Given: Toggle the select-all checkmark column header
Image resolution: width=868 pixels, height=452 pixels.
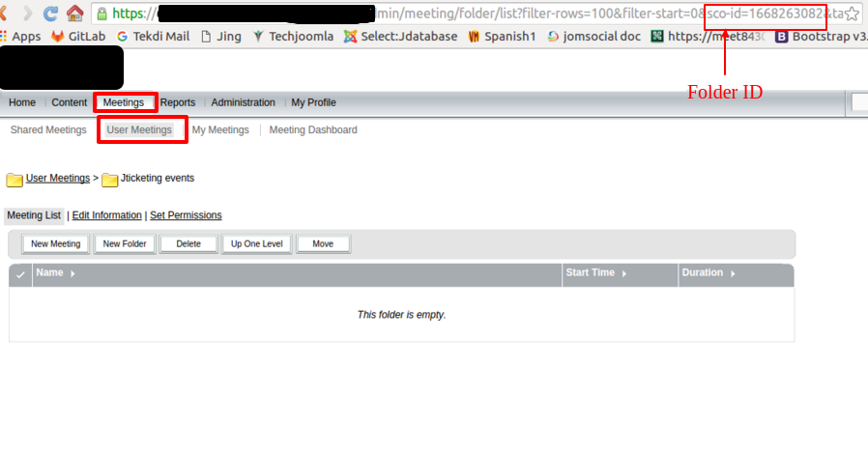Looking at the screenshot, I should 21,274.
